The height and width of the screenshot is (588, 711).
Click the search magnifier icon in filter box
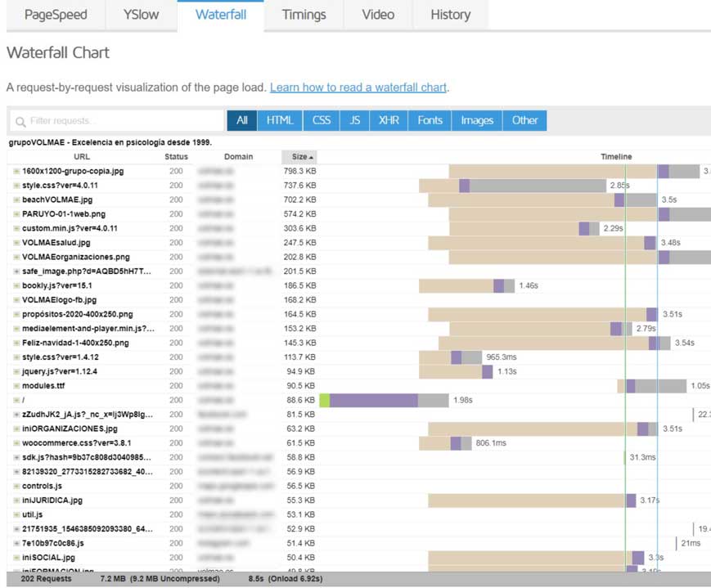pos(20,121)
